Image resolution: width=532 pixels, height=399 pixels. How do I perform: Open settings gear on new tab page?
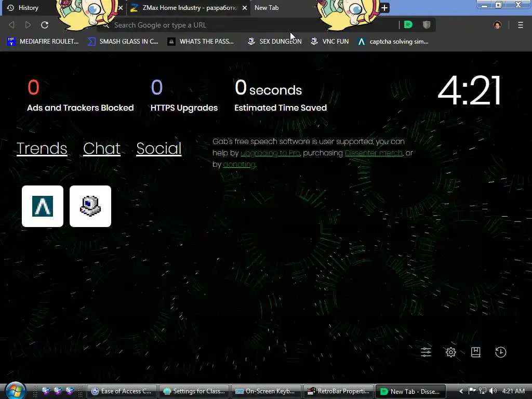click(x=451, y=352)
